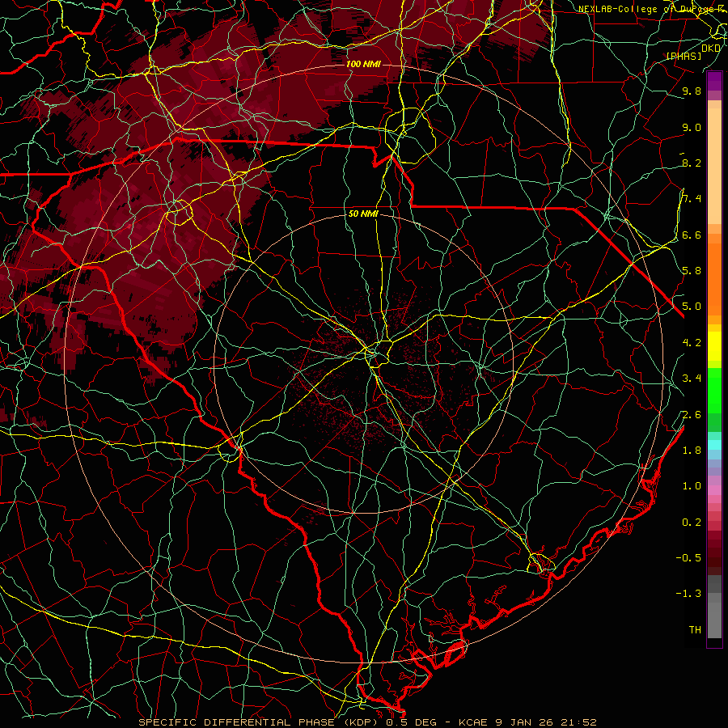The image size is (728, 728).
Task: Click the KCAE 9 JAN 26 21:52 timestamp
Action: (x=527, y=722)
